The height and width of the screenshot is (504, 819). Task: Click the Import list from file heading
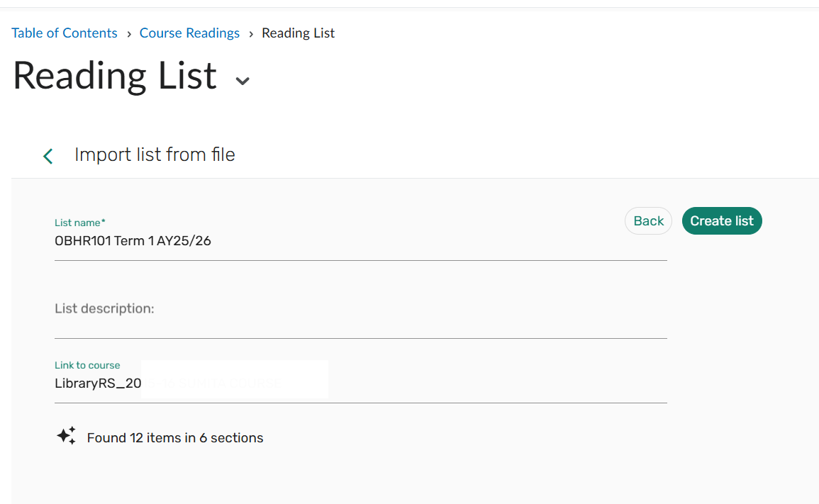tap(155, 155)
